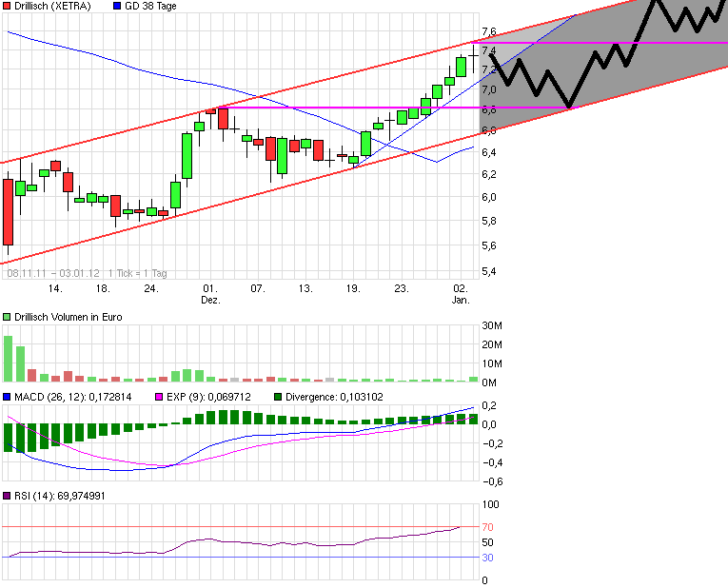Viewport: 728px width, 588px height.
Task: Select the 'GD 38 Tage' legend label
Action: (x=150, y=6)
